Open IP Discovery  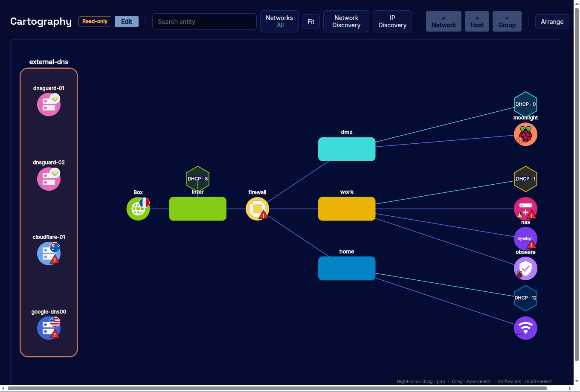pos(392,21)
